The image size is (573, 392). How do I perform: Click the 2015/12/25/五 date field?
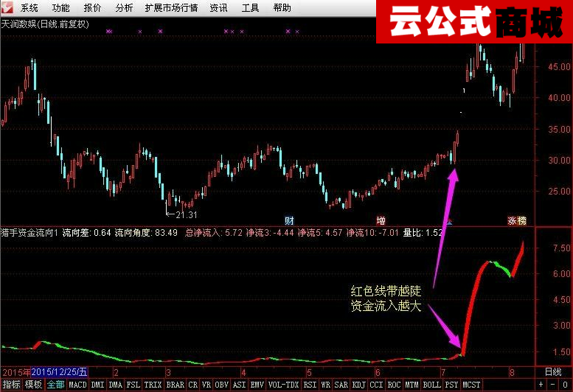click(x=59, y=372)
